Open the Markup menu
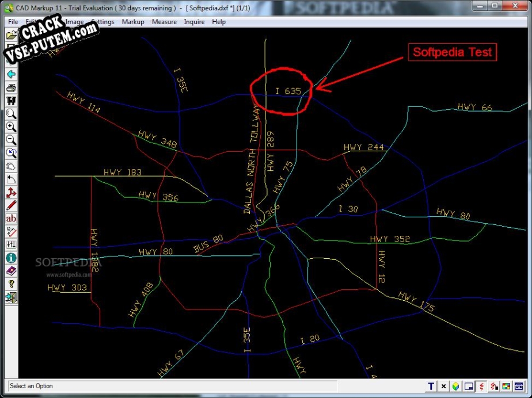Screen dimensions: 532x398 [x=133, y=22]
